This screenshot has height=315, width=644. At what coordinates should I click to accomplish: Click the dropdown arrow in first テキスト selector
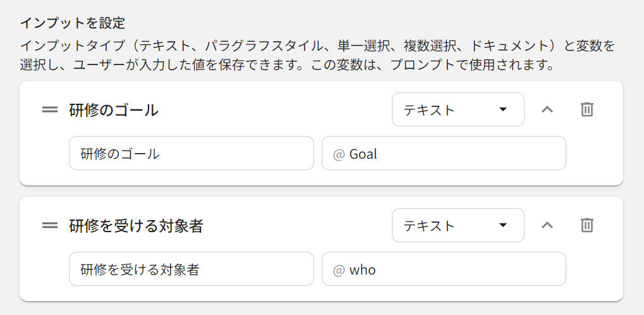pos(503,109)
